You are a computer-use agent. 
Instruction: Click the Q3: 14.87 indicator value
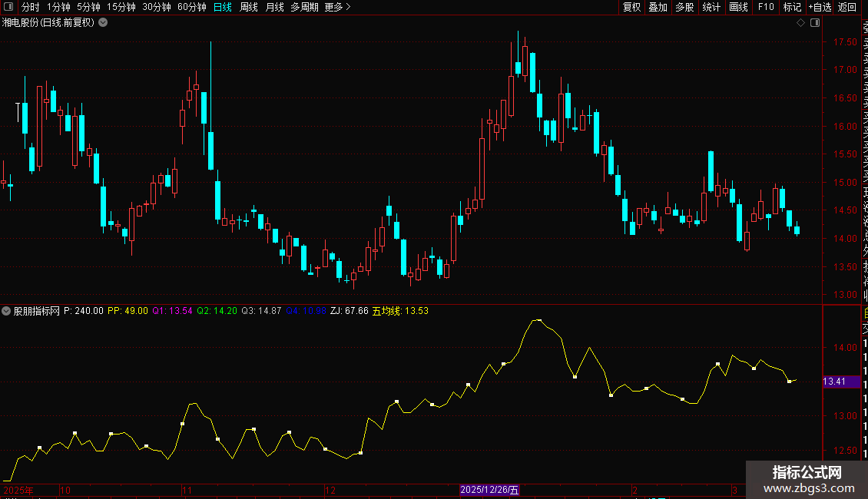(x=261, y=311)
